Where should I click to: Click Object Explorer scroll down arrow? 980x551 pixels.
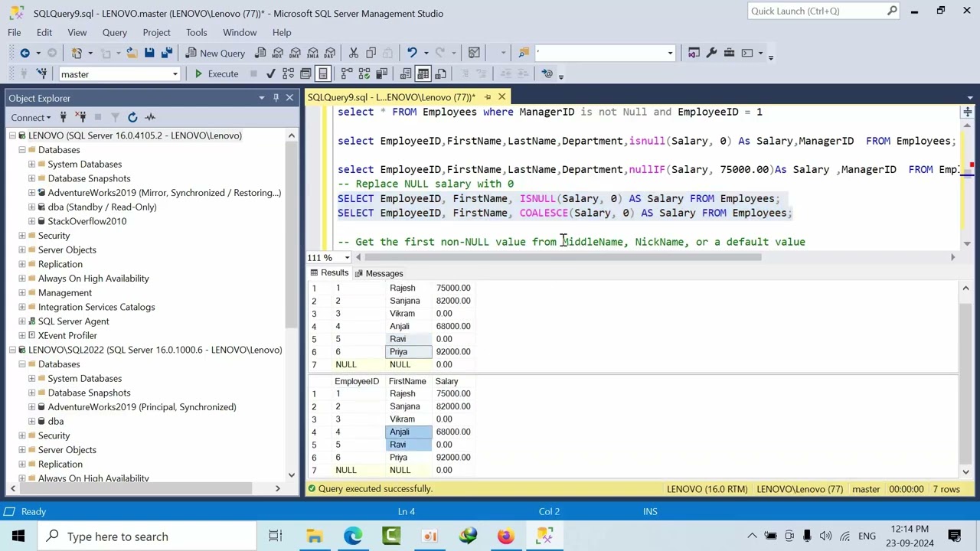(291, 474)
